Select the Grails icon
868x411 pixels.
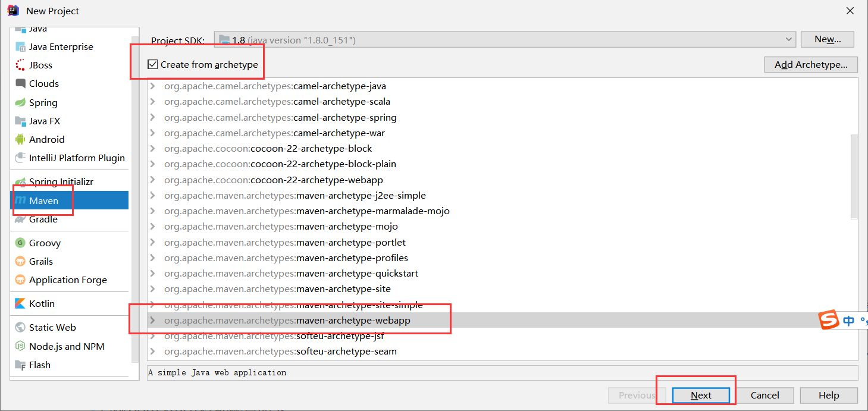tap(21, 262)
